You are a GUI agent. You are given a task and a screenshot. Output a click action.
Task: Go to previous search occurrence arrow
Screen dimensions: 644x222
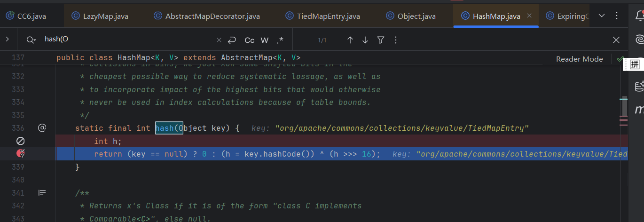coord(350,40)
